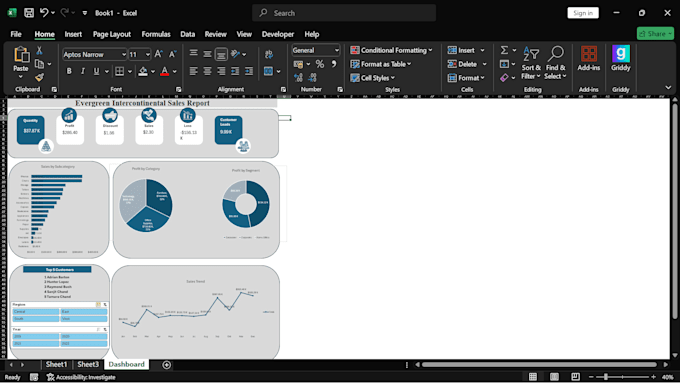The width and height of the screenshot is (680, 383).
Task: Click the Decrease Indent icon
Action: [x=235, y=71]
